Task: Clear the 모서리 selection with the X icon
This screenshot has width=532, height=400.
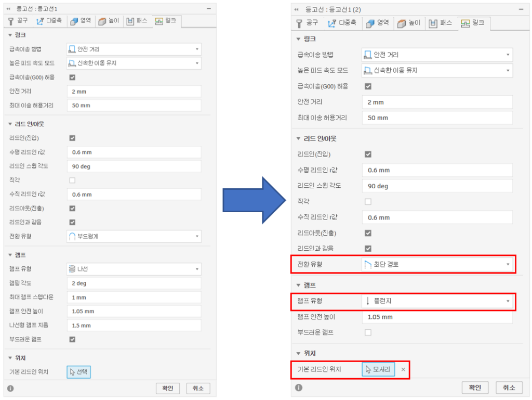Action: point(403,369)
